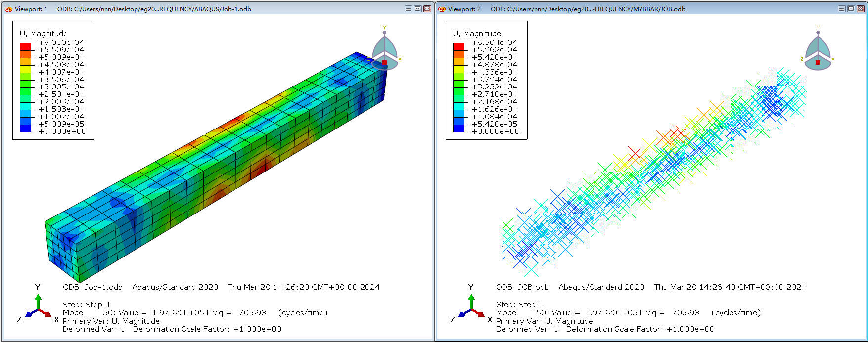The image size is (868, 343).
Task: Click 'ODB: JOB.odb' text in Viewport 2
Action: point(522,287)
